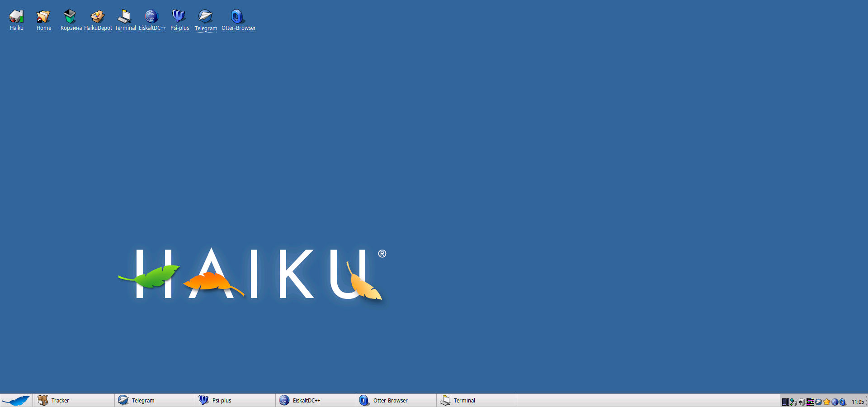Switch to EiskaltDC++ in the Deskbar
The height and width of the screenshot is (407, 868).
pos(316,400)
